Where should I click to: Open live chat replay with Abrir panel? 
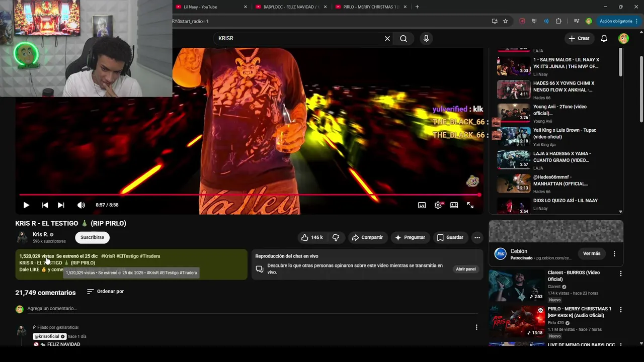(x=466, y=269)
